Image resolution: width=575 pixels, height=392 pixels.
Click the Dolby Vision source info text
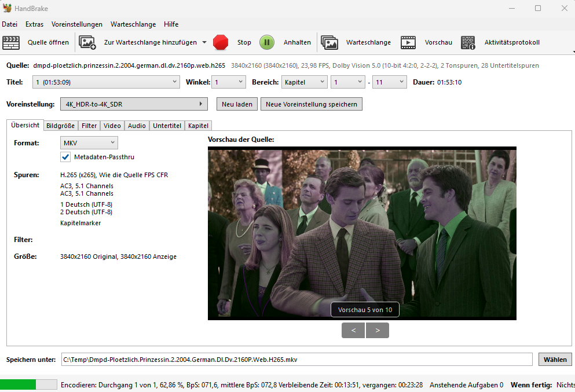tap(385, 65)
